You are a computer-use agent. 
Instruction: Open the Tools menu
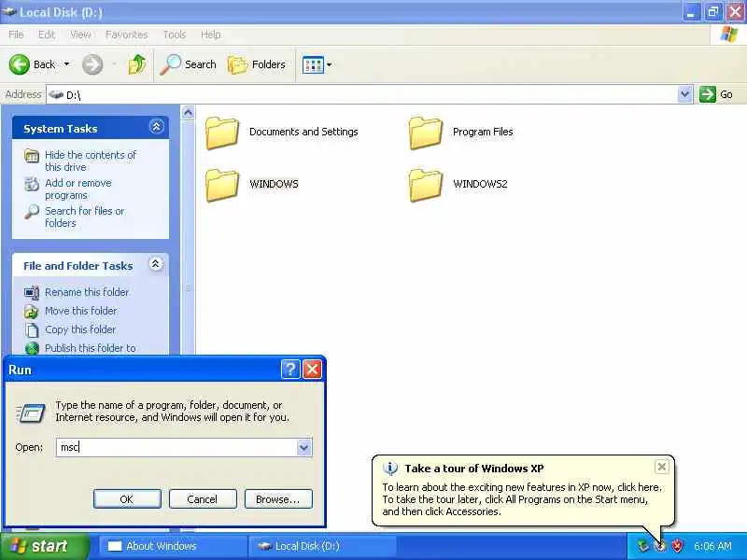pos(175,35)
